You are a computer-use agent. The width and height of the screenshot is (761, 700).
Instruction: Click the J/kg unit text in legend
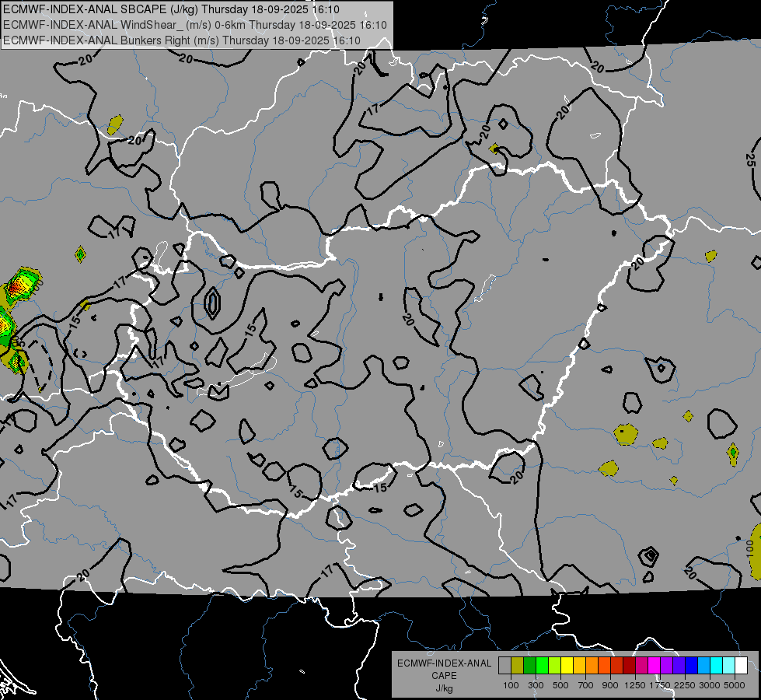[444, 688]
